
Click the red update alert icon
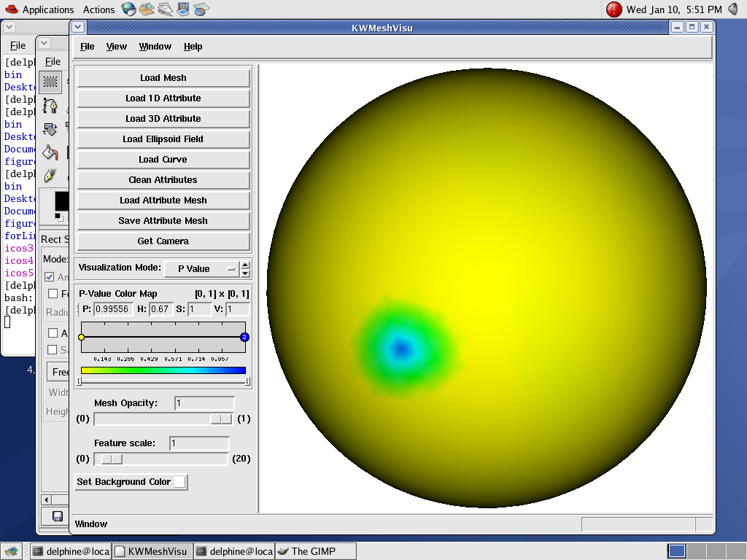pyautogui.click(x=614, y=9)
